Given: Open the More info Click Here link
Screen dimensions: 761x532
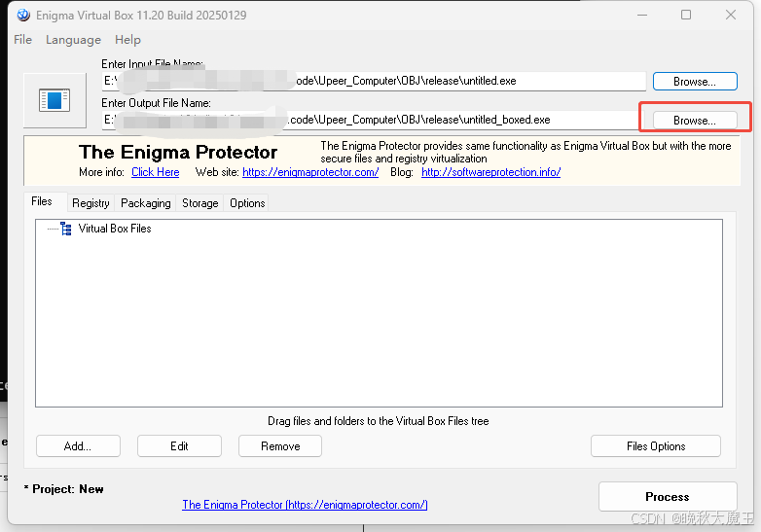Looking at the screenshot, I should [156, 172].
